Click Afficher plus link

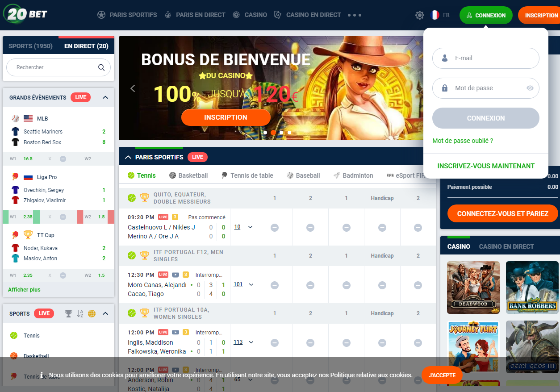24,290
